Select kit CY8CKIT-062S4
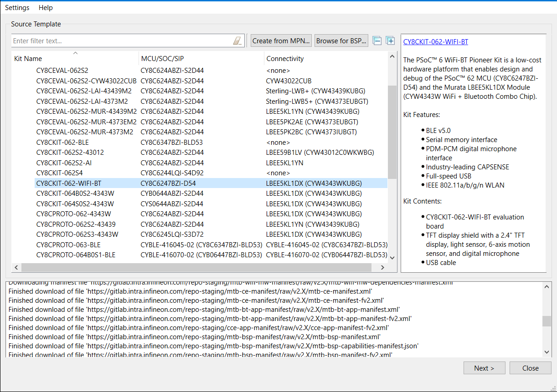557x392 pixels. pos(59,173)
